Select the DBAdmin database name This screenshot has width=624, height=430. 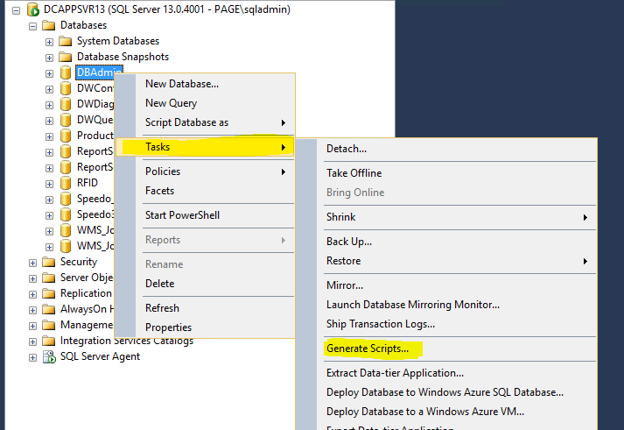(x=99, y=72)
